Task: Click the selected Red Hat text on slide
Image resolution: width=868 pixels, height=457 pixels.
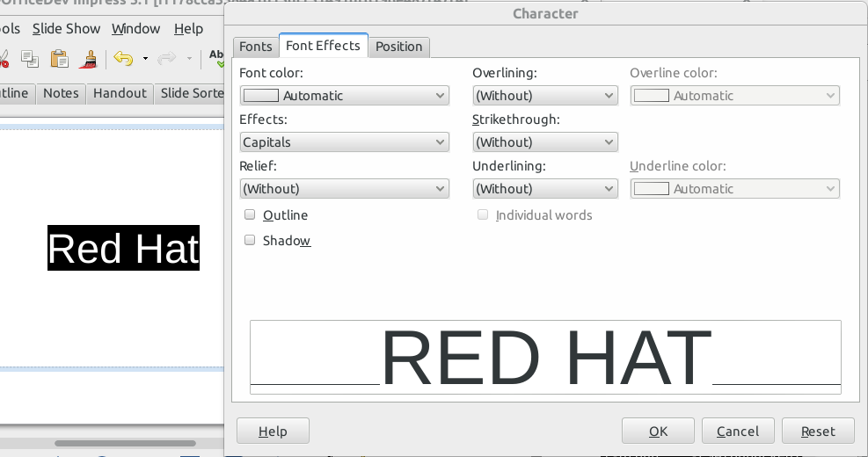Action: pos(123,248)
